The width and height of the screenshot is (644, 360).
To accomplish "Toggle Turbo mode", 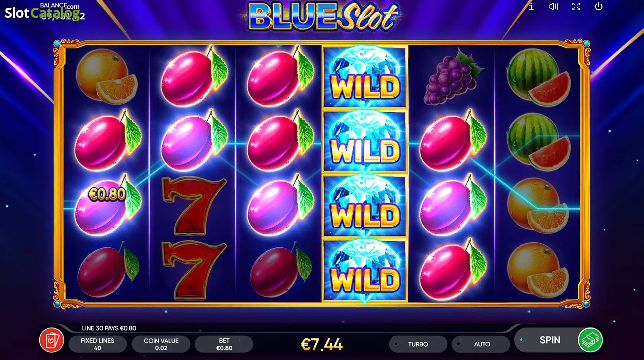I will [418, 344].
